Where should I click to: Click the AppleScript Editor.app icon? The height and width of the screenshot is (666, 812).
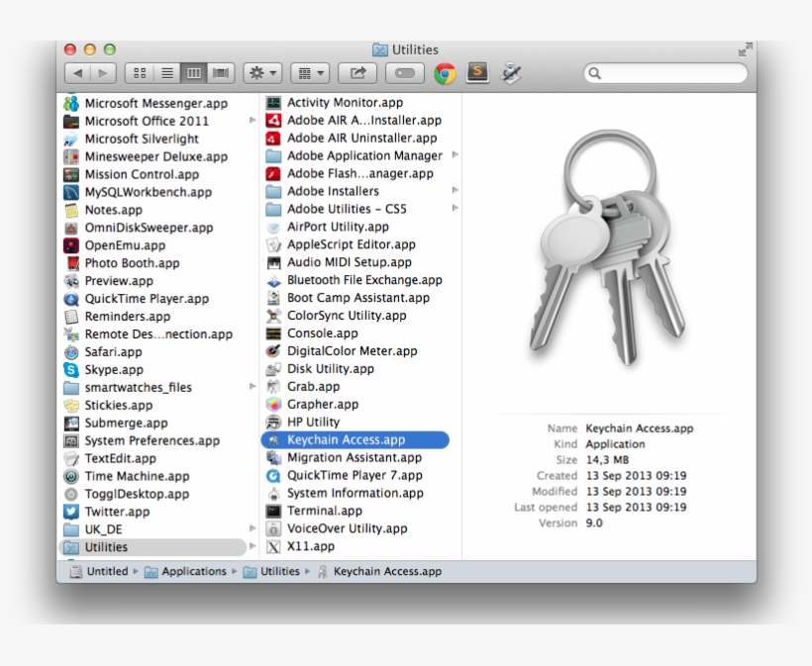pos(273,244)
